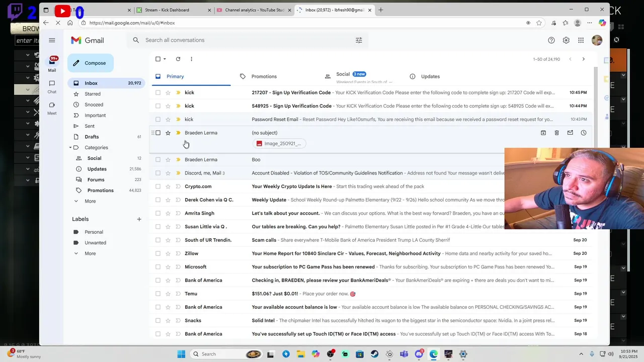
Task: Open search options filter icon
Action: 359,40
